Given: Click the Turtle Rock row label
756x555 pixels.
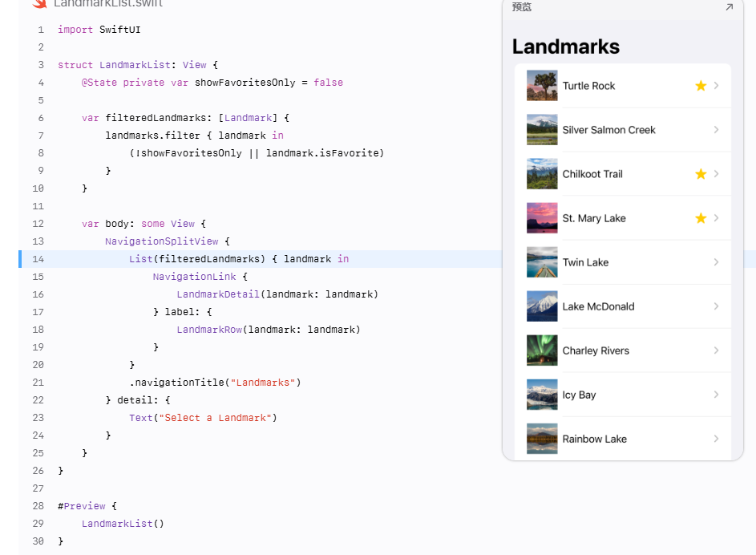Looking at the screenshot, I should click(x=588, y=86).
